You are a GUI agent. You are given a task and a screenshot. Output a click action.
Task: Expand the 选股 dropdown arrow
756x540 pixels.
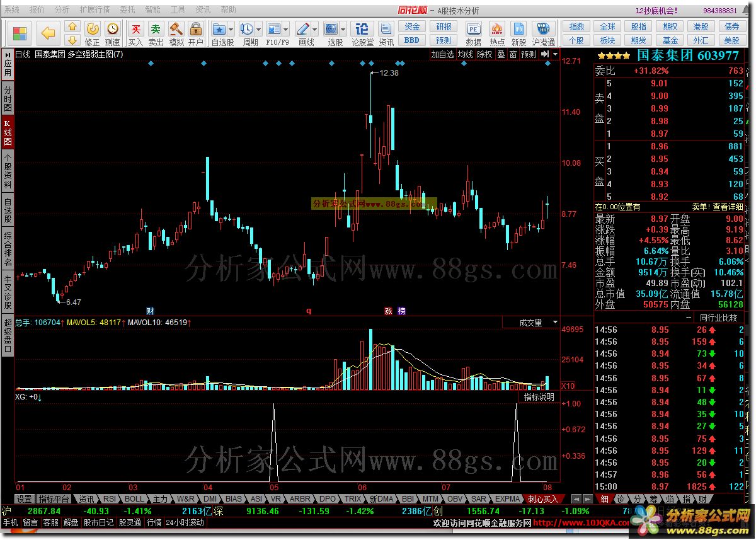pos(343,29)
